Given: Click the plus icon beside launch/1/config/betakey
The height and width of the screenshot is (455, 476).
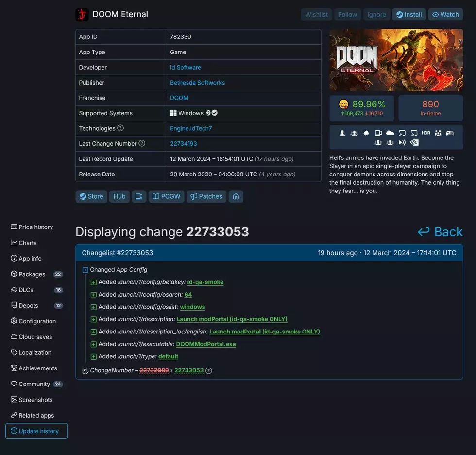Looking at the screenshot, I should click(x=93, y=282).
